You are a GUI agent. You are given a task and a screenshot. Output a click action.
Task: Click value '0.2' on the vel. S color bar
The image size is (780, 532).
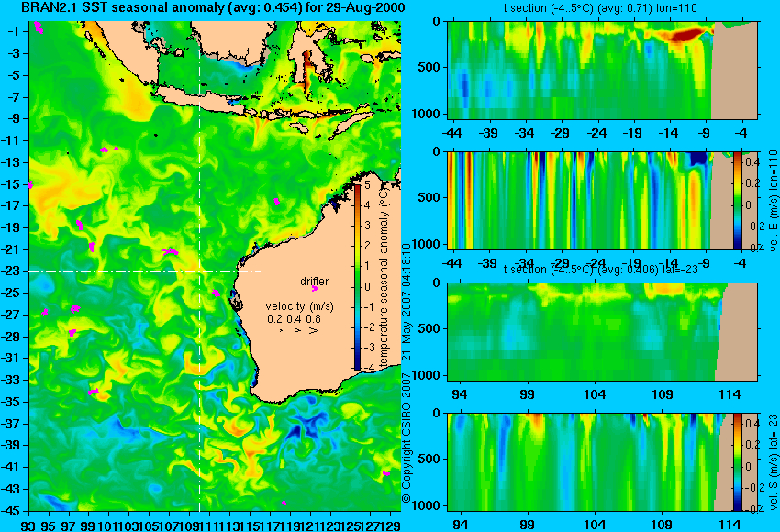click(x=752, y=445)
